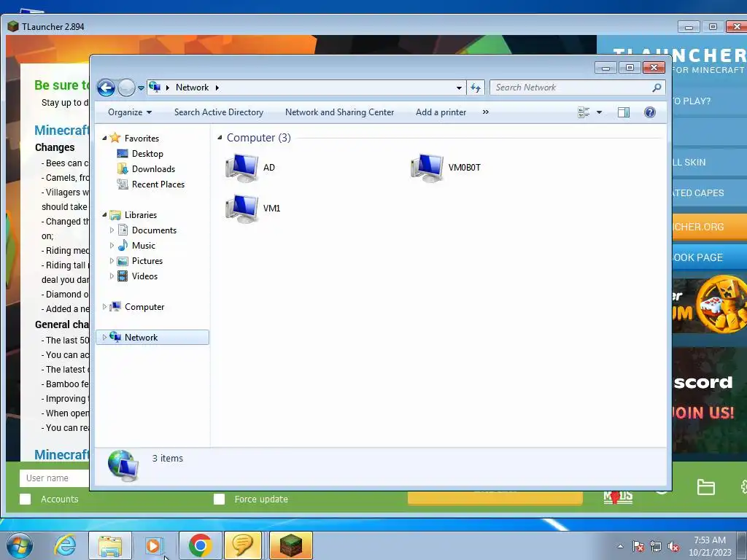
Task: Click the network globe icon in details pane
Action: click(x=123, y=466)
